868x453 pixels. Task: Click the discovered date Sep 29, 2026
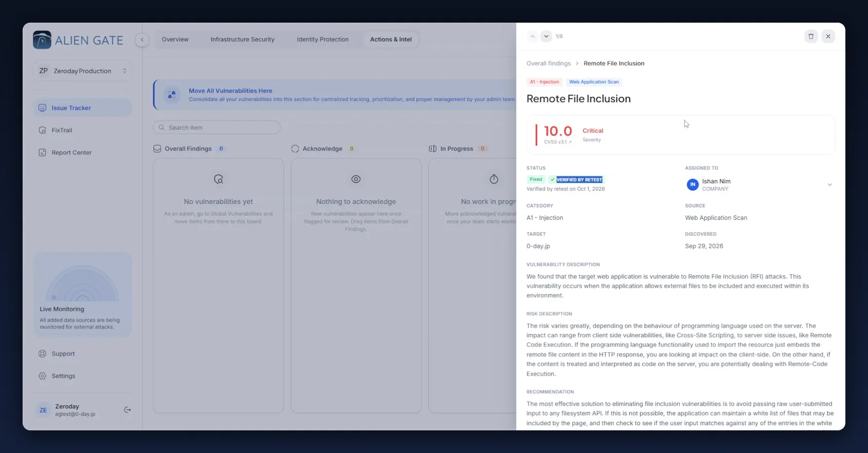pos(704,246)
